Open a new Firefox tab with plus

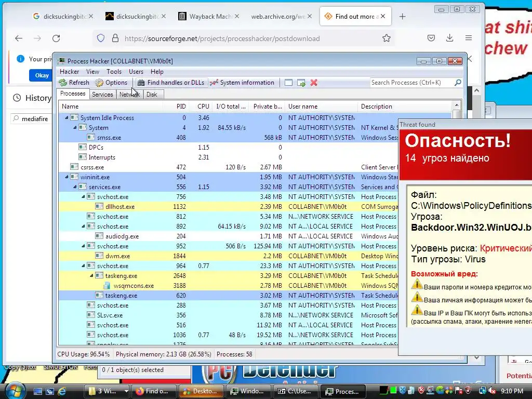click(x=403, y=16)
